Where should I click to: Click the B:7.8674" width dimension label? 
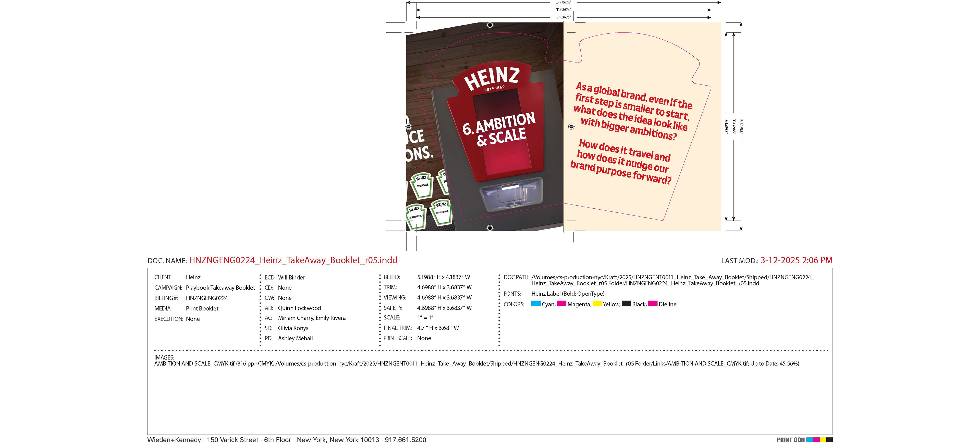point(563,2)
